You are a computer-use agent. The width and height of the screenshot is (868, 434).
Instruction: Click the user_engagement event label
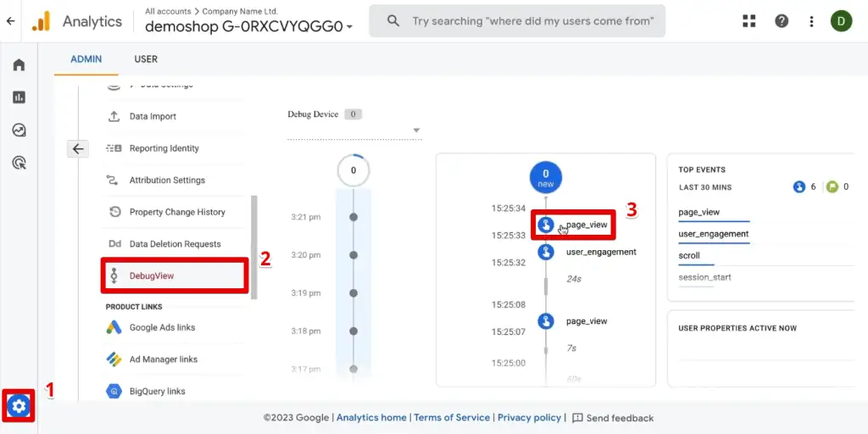click(601, 252)
